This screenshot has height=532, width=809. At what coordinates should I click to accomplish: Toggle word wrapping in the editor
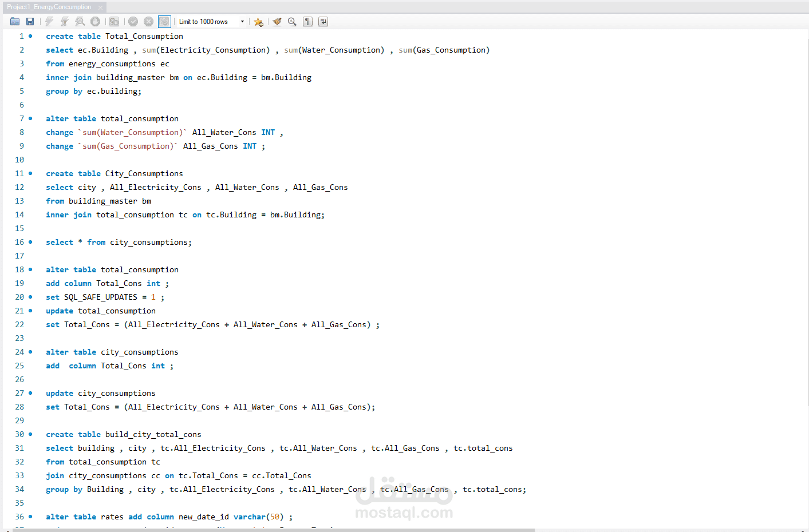pos(323,22)
